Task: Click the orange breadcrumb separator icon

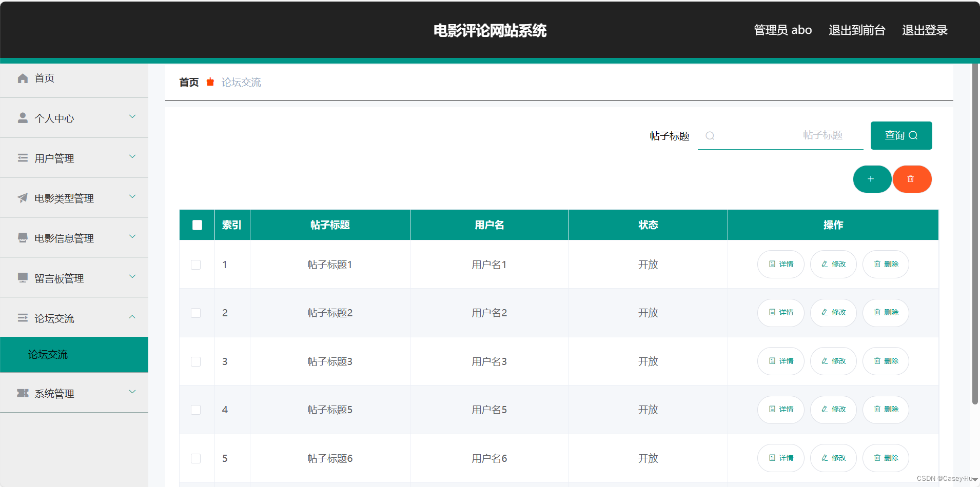Action: 210,82
